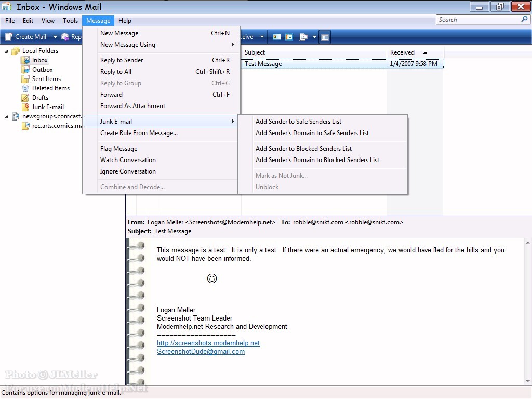This screenshot has height=399, width=532.
Task: Open the Help menu
Action: 125,21
